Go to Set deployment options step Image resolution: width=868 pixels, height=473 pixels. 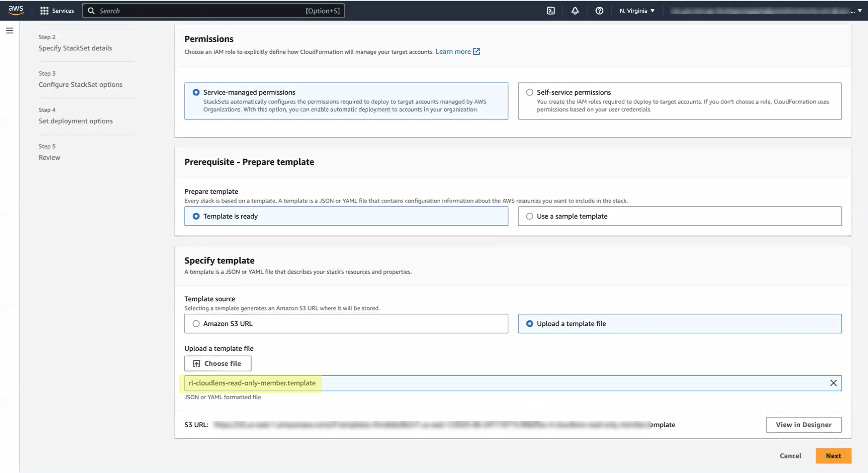coord(75,121)
